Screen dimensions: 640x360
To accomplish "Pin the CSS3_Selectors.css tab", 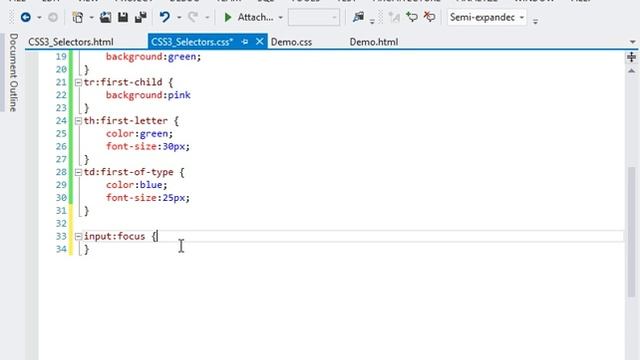I will [245, 42].
